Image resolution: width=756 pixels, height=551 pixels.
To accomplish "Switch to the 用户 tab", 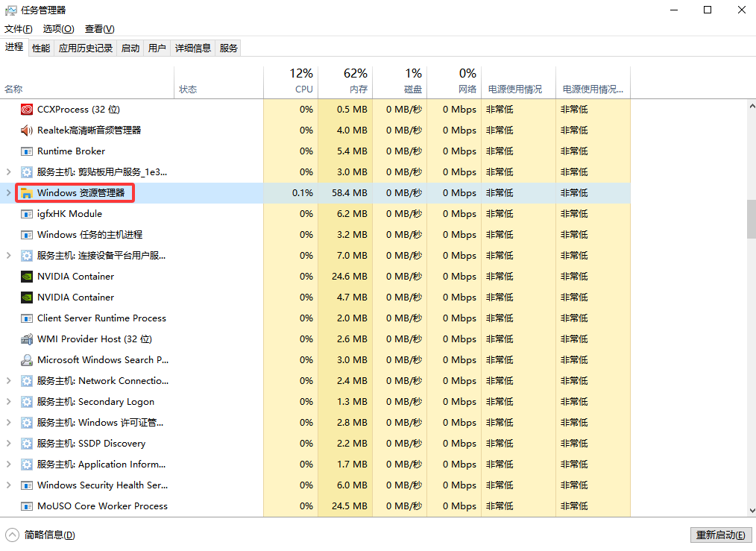I will [x=157, y=48].
